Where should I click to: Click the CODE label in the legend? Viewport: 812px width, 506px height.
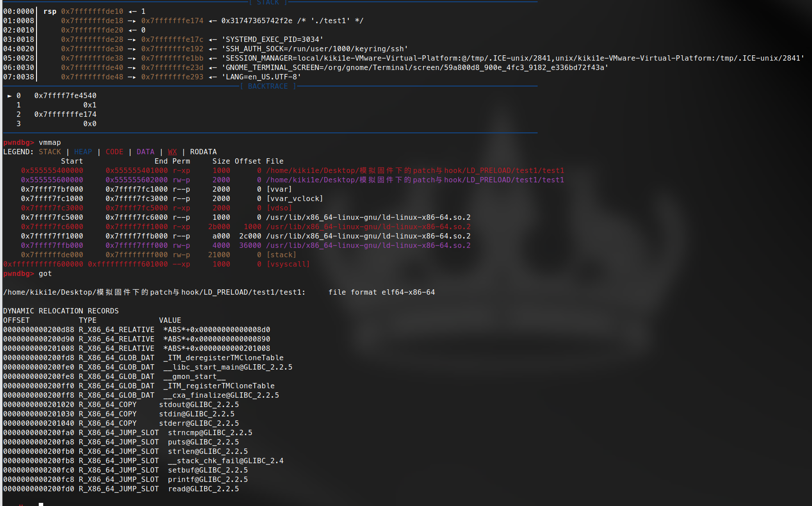114,152
